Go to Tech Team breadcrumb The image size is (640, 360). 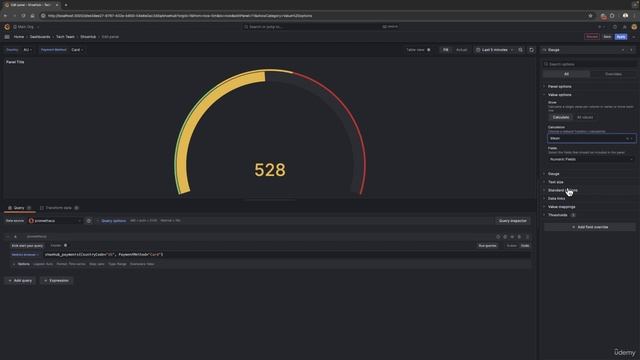(x=65, y=37)
